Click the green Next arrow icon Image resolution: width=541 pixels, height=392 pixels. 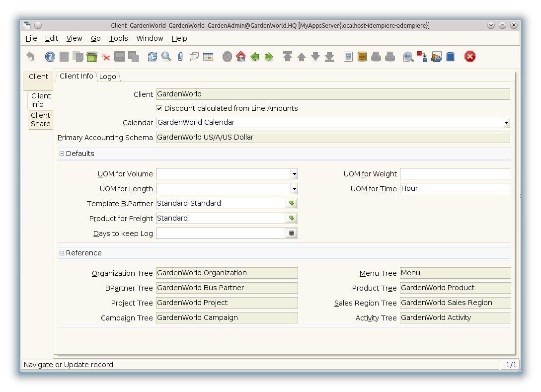pos(269,57)
